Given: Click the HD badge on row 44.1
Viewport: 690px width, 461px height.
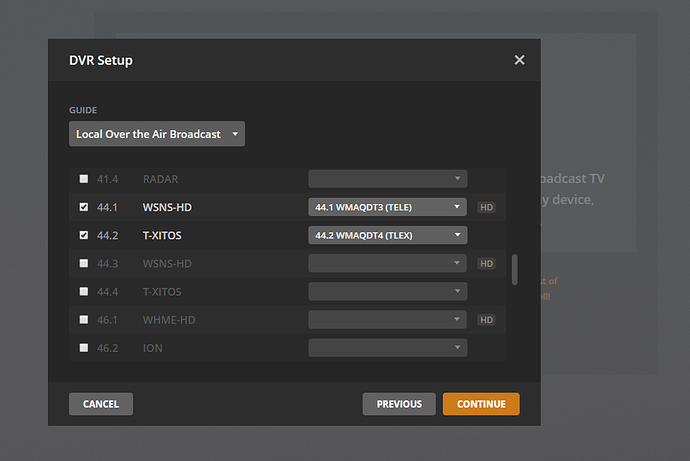Looking at the screenshot, I should pos(486,207).
